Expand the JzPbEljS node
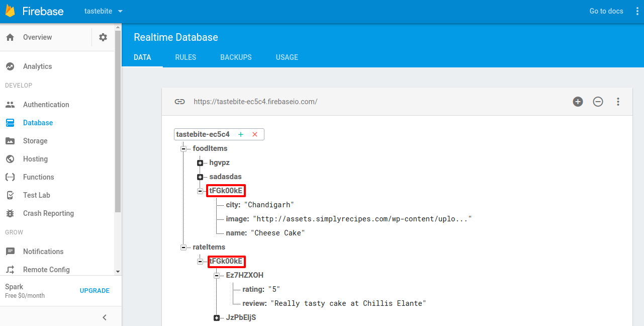The image size is (644, 326). click(x=217, y=318)
